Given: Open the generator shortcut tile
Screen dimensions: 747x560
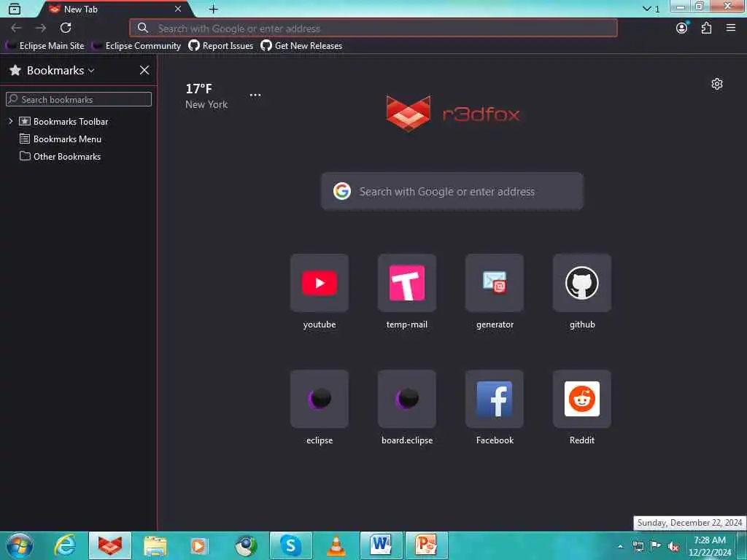Looking at the screenshot, I should coord(495,283).
